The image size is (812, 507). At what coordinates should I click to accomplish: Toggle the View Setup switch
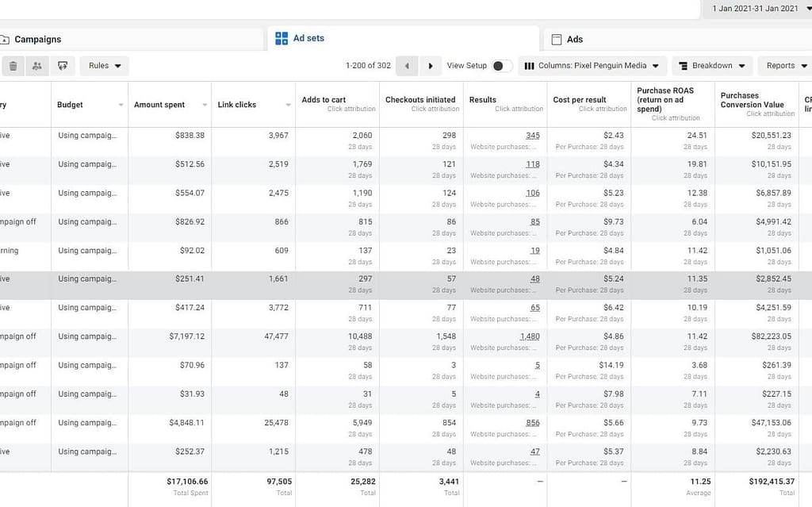[x=502, y=66]
